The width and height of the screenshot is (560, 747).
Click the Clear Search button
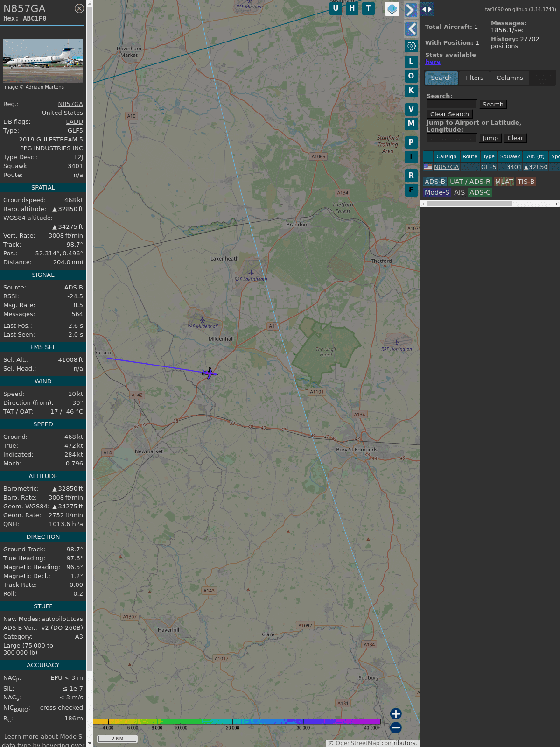pyautogui.click(x=449, y=114)
